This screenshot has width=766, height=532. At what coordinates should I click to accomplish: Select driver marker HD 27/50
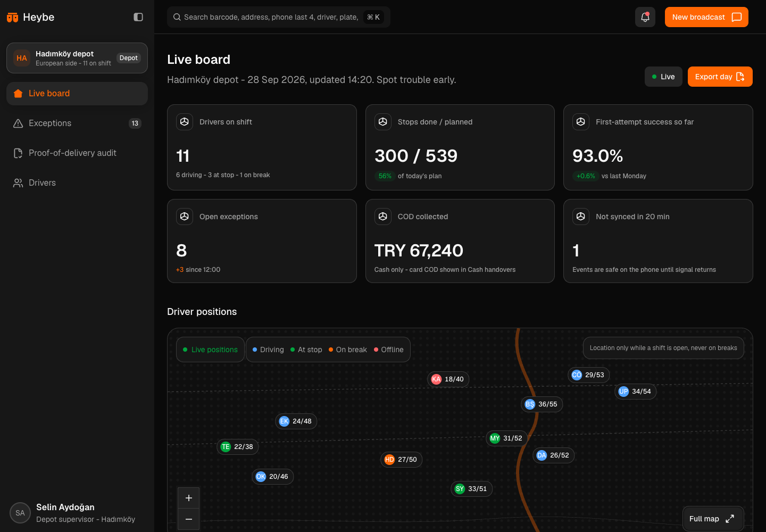[401, 460]
